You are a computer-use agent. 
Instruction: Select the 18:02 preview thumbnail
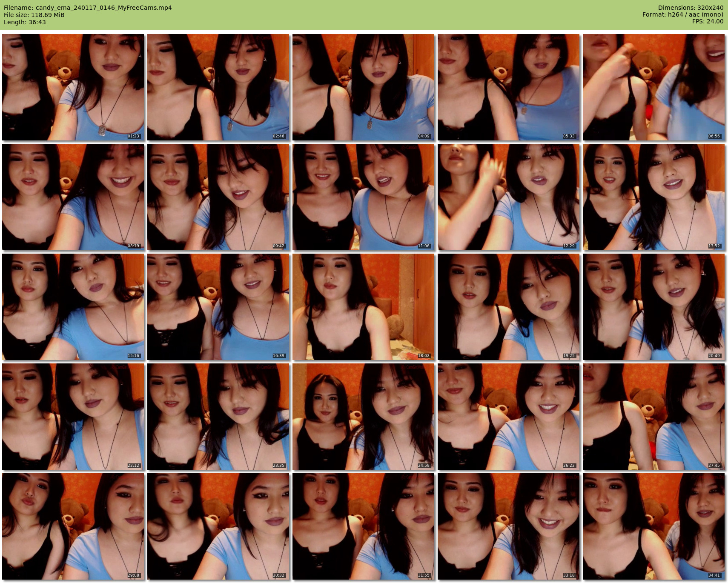363,307
